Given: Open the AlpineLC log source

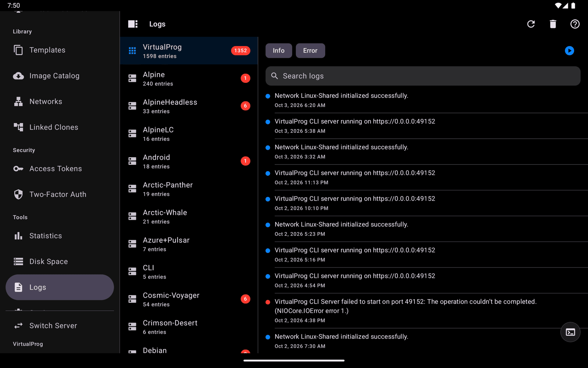Looking at the screenshot, I should click(x=189, y=134).
